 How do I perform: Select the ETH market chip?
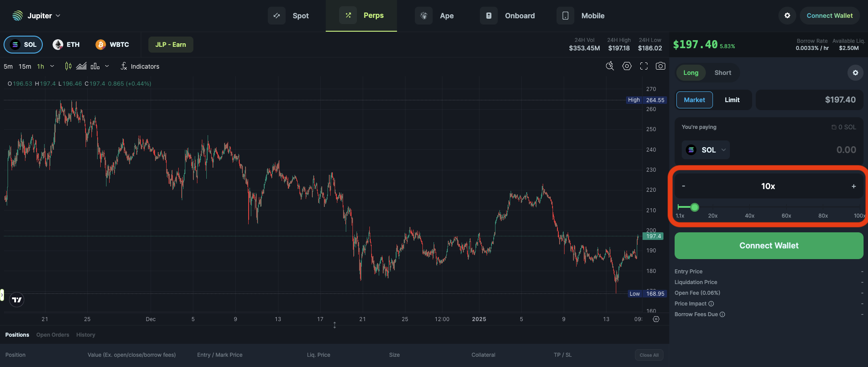pyautogui.click(x=66, y=45)
